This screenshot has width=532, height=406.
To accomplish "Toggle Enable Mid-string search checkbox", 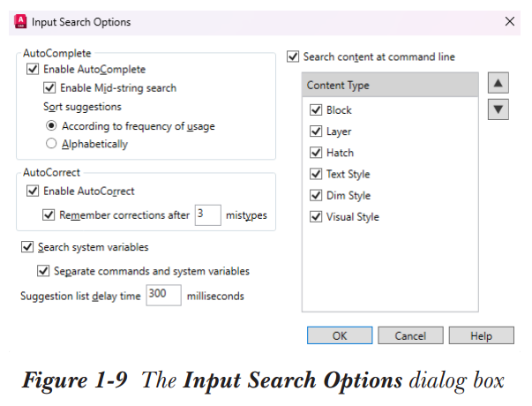I will (49, 88).
